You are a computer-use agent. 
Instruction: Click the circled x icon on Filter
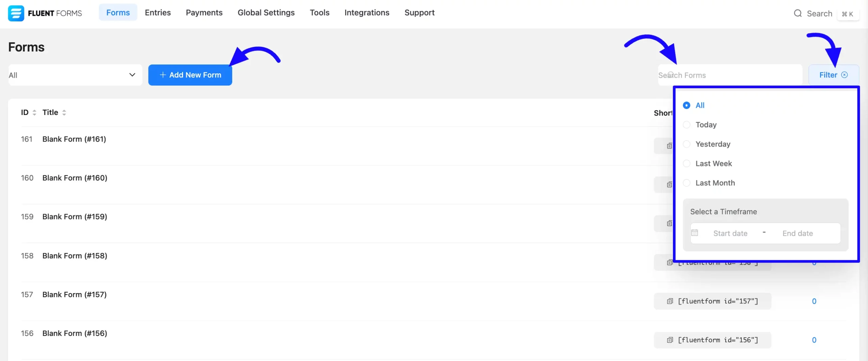pos(845,75)
